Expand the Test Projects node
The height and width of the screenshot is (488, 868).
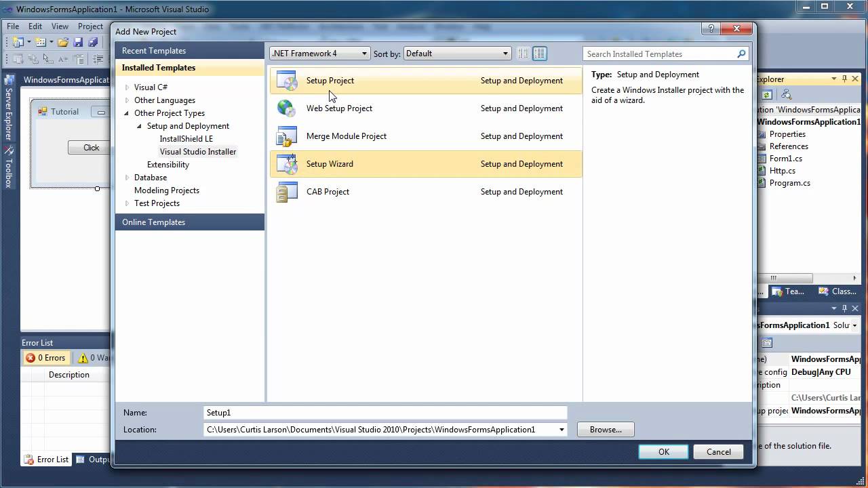pos(127,203)
